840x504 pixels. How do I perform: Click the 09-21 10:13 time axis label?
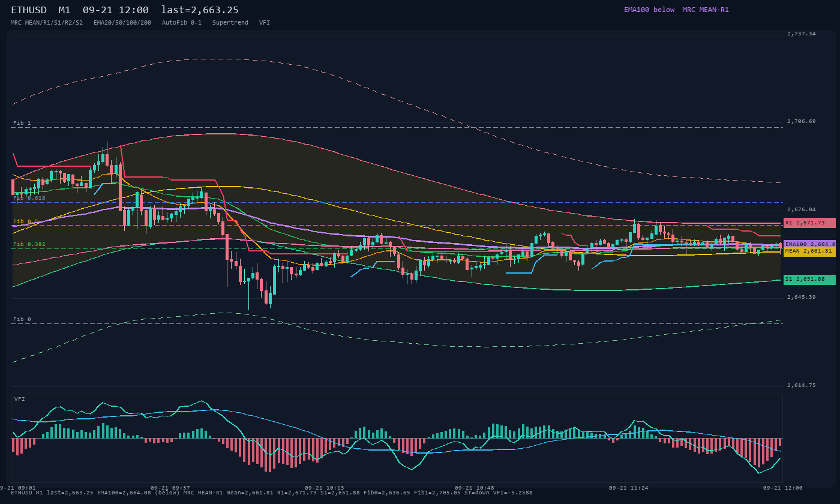click(325, 488)
